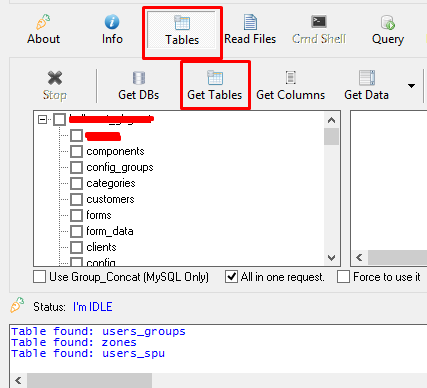
Task: Switch to the Tables section
Action: pyautogui.click(x=182, y=31)
